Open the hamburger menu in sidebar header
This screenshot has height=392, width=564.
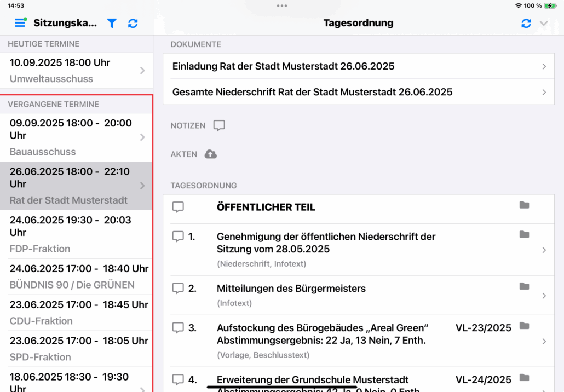coord(20,23)
